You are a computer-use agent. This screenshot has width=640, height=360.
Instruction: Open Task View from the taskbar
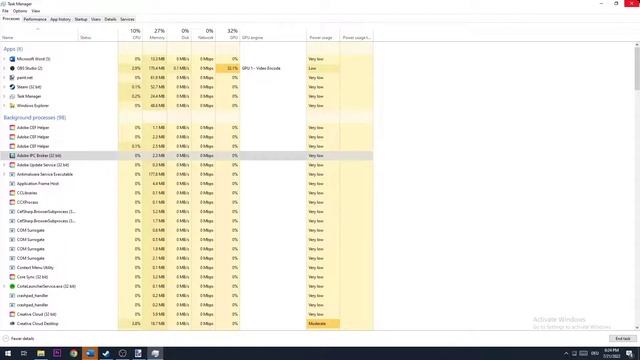(x=24, y=353)
